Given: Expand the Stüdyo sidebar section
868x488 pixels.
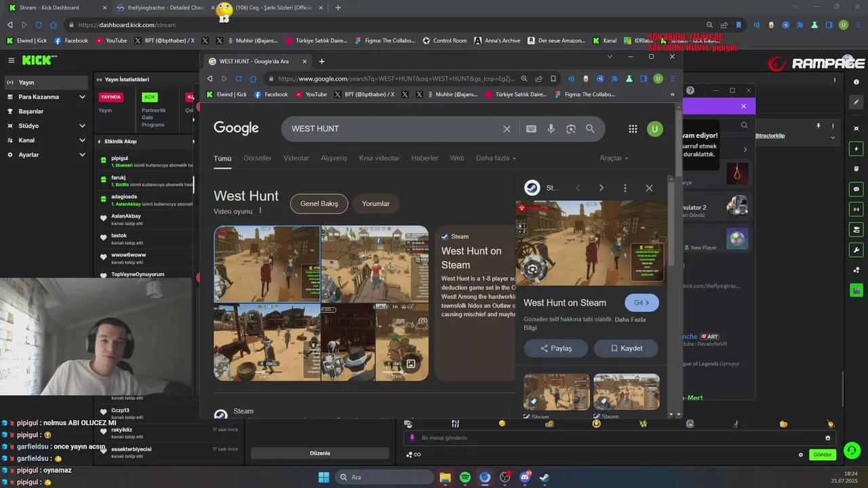Looking at the screenshot, I should coord(82,126).
